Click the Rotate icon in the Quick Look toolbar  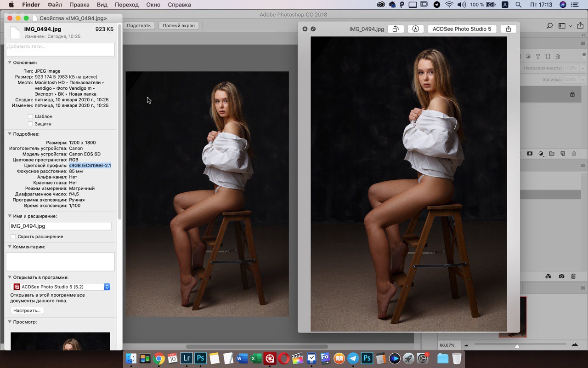click(x=396, y=29)
